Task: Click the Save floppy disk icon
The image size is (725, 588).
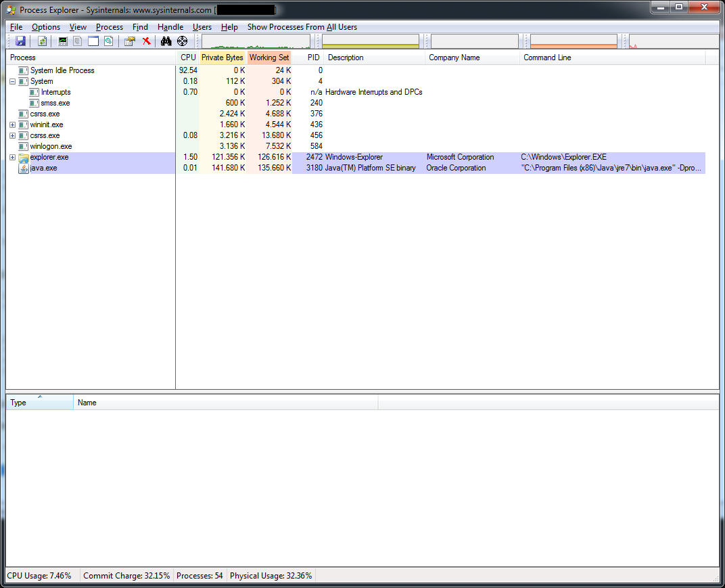Action: tap(20, 41)
